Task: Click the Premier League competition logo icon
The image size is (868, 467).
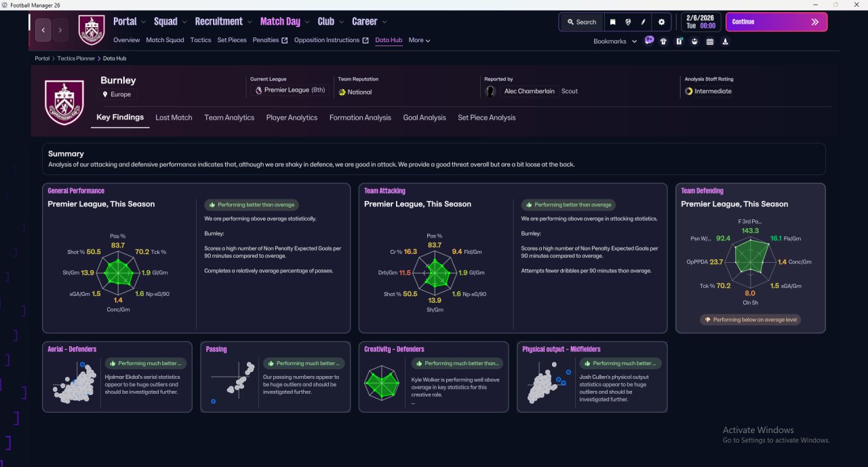Action: click(x=258, y=90)
